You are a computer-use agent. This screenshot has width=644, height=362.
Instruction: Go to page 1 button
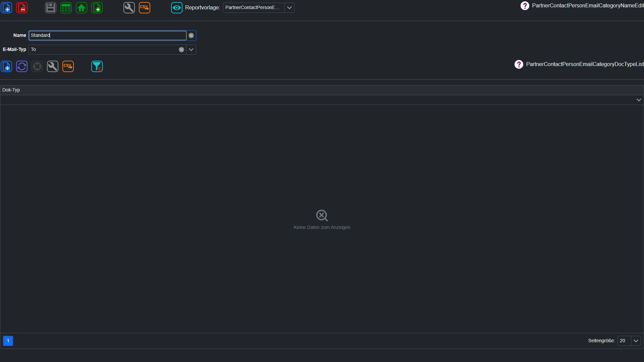8,341
